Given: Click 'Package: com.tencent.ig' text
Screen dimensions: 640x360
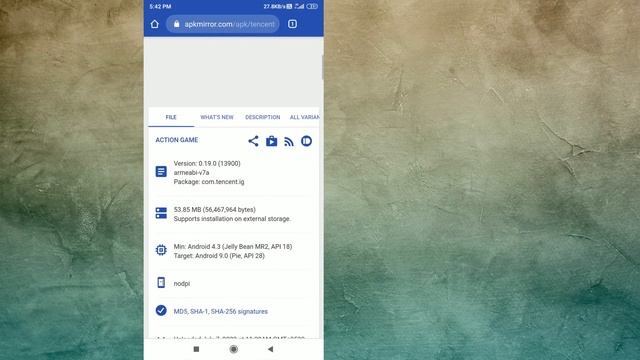Looking at the screenshot, I should 209,182.
